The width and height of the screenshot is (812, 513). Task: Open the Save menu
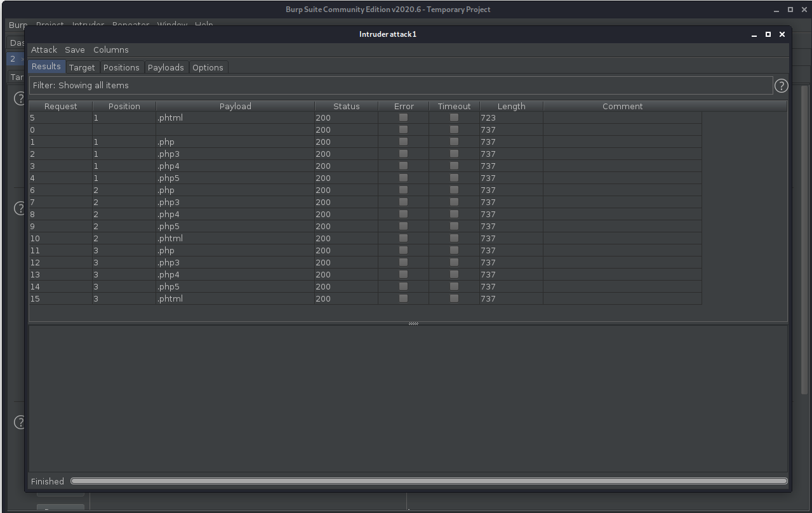click(75, 50)
